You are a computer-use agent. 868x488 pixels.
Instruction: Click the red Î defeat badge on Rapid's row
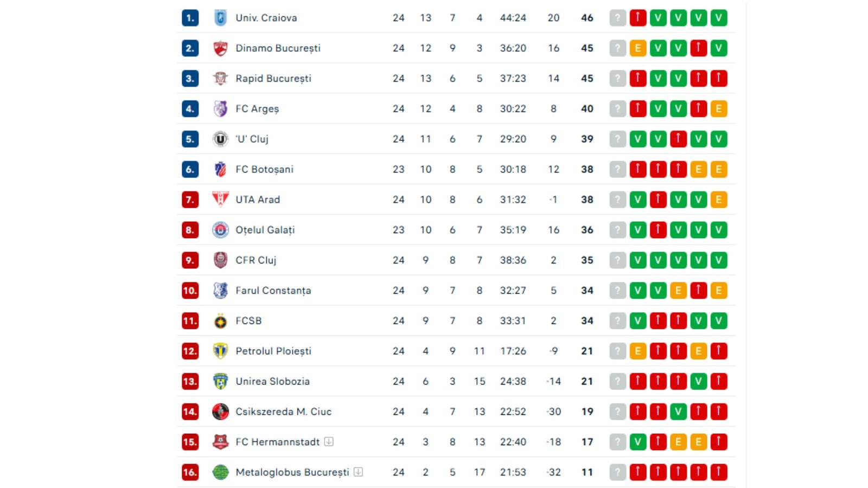click(637, 78)
